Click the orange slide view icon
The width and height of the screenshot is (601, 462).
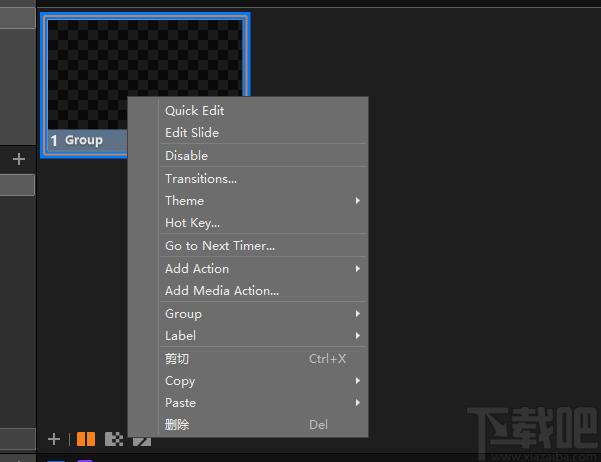pos(86,439)
